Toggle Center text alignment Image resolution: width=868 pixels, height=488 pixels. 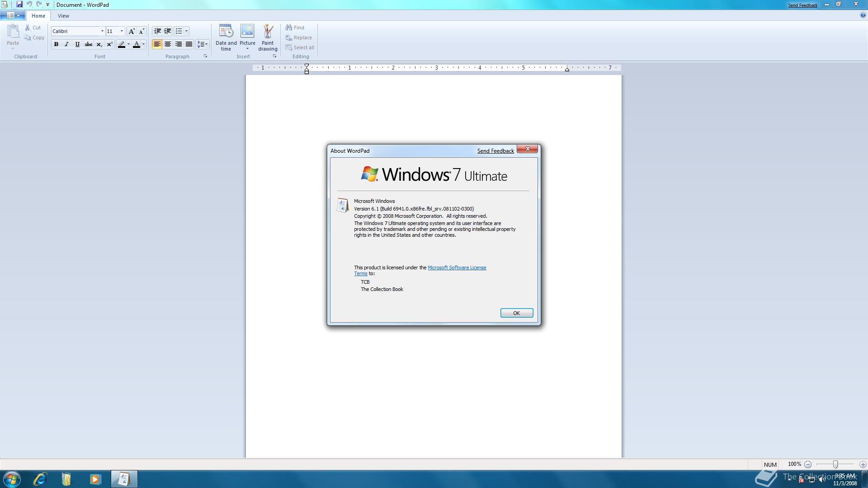(168, 44)
